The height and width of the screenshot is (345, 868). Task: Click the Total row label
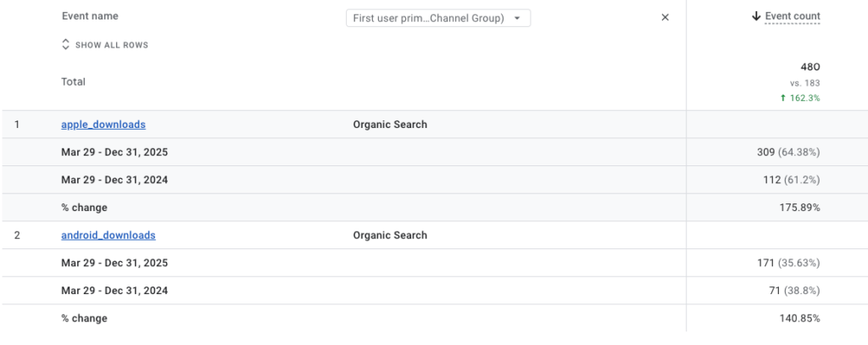click(73, 82)
